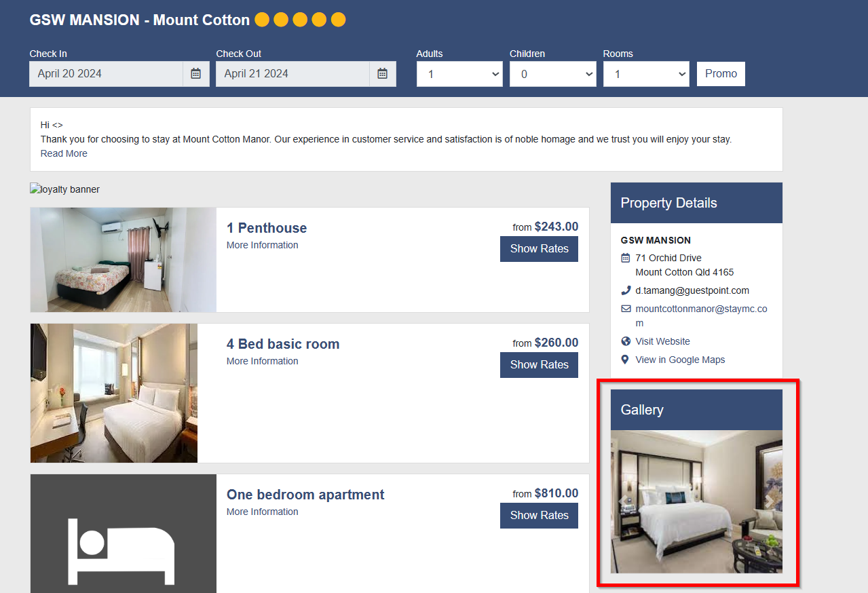Expand the Adults dropdown
This screenshot has height=593, width=868.
tap(459, 74)
